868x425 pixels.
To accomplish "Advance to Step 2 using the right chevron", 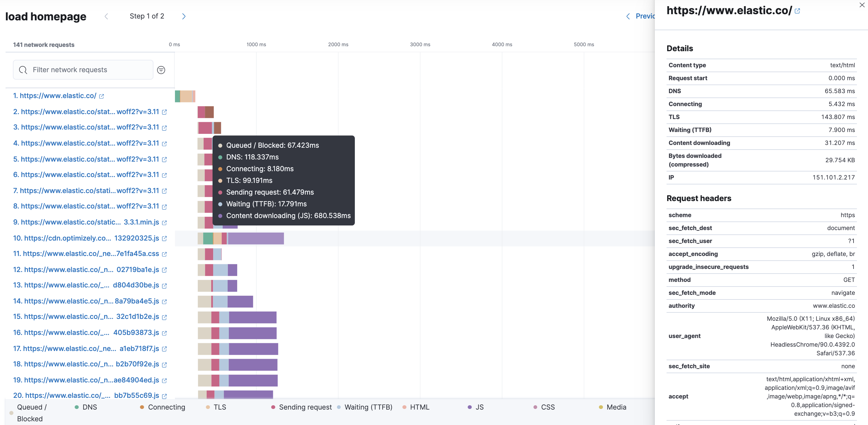I will (x=184, y=16).
